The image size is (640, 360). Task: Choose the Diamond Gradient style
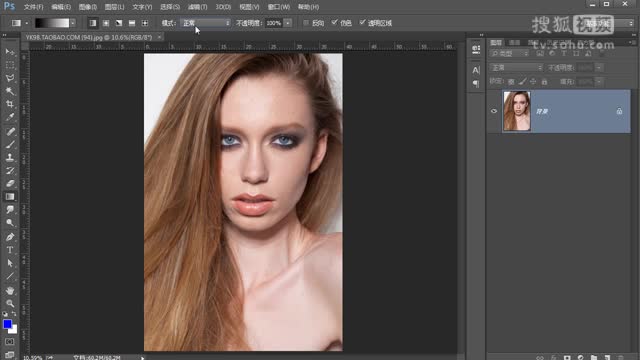[145, 23]
